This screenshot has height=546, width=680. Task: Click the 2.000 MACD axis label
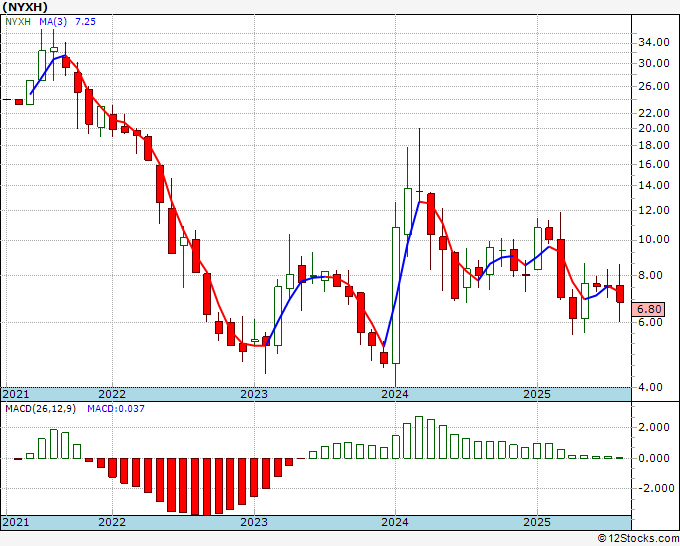pyautogui.click(x=654, y=428)
